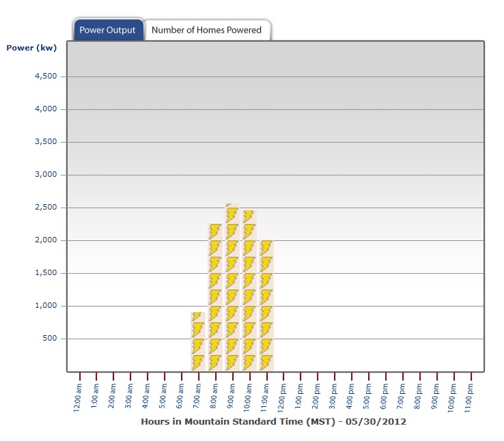Click the 9:00 pm axis label

click(x=435, y=396)
